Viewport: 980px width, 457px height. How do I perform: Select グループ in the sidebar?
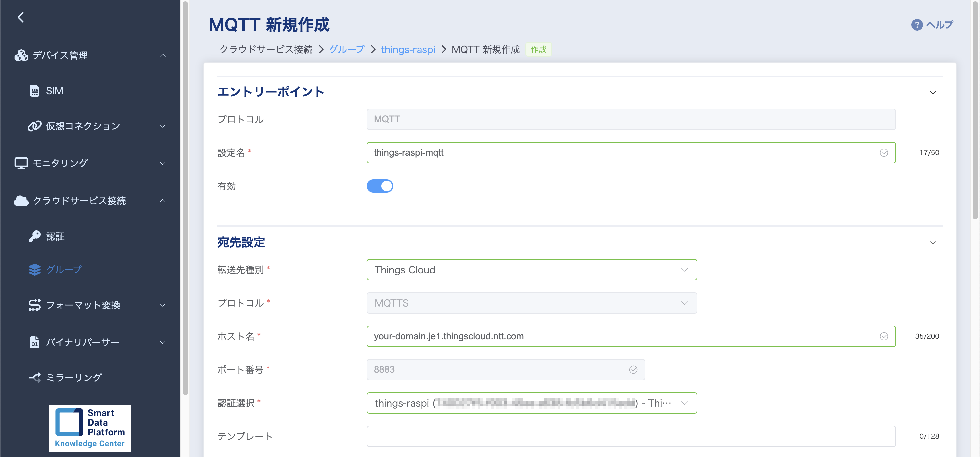(64, 270)
